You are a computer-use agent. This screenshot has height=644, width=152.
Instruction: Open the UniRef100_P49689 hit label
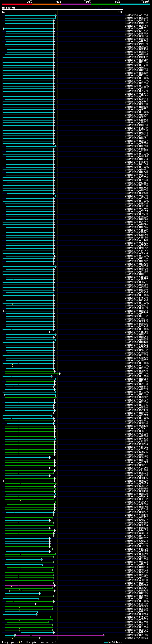(x=136, y=44)
